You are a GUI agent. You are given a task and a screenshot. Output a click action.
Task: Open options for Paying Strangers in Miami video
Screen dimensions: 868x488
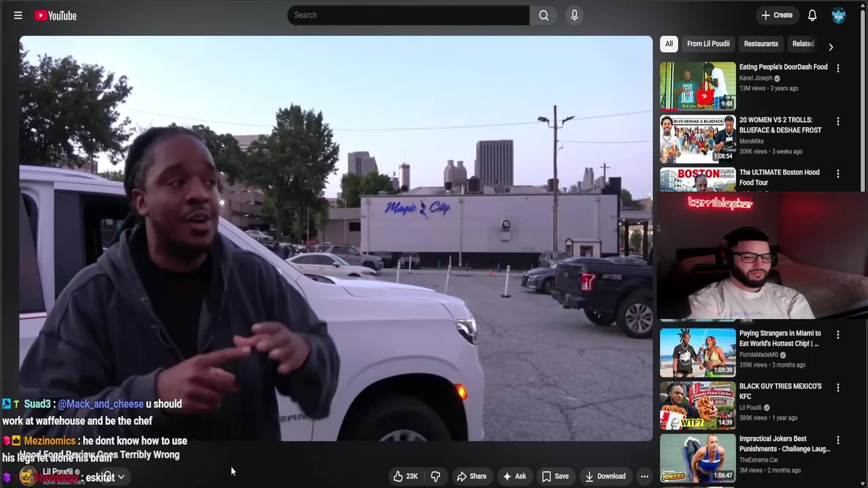click(838, 335)
